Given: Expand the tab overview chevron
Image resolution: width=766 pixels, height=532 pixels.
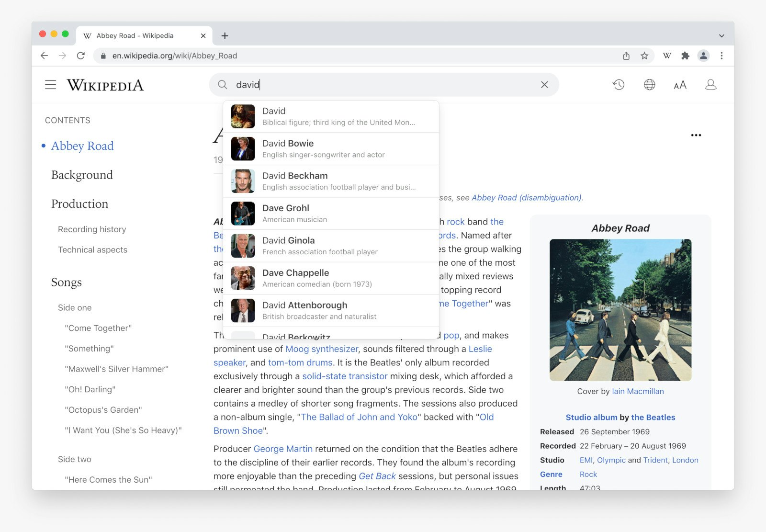Looking at the screenshot, I should pos(721,36).
